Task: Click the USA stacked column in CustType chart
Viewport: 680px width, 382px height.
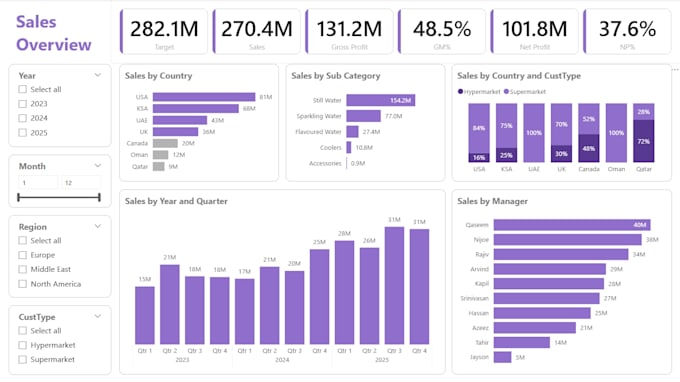Action: tap(479, 133)
